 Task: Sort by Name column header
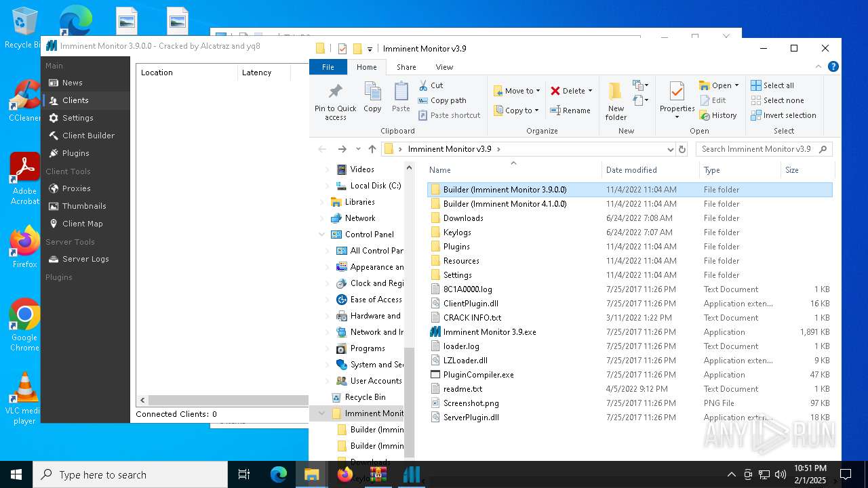point(513,170)
